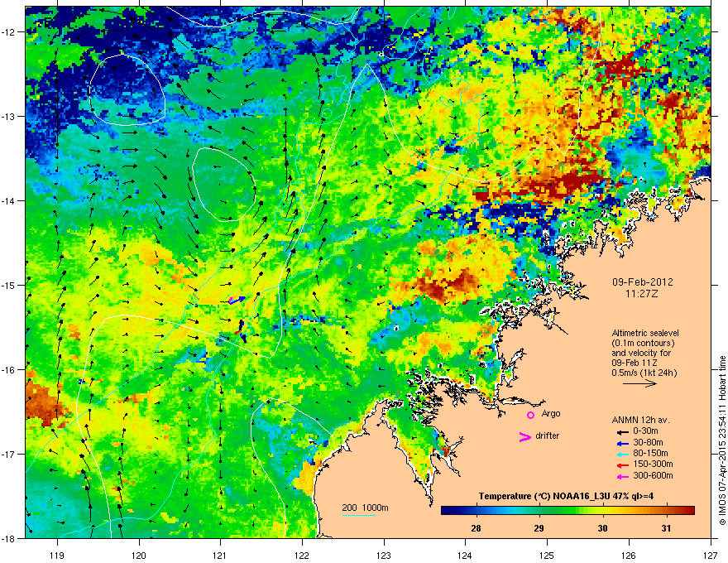Click the '300-600m' depth label
This screenshot has height=563, width=728.
(654, 475)
